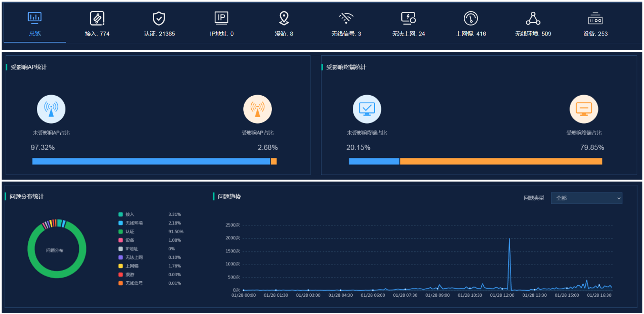Switch to the 认证: 21385 tab
644x314 pixels.
[159, 34]
